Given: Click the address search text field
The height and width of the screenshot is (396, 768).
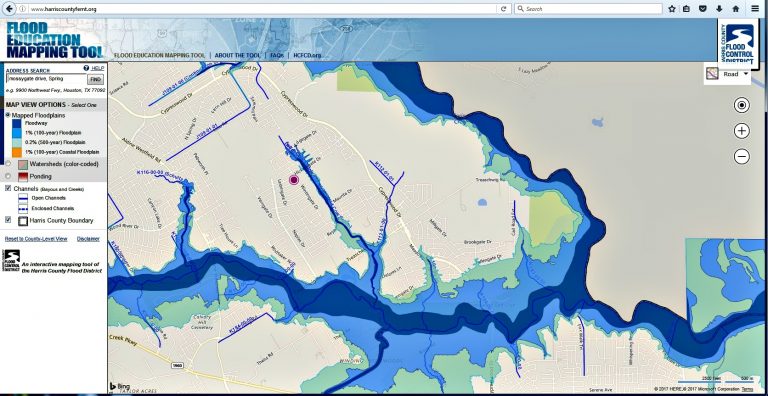Looking at the screenshot, I should pos(46,78).
